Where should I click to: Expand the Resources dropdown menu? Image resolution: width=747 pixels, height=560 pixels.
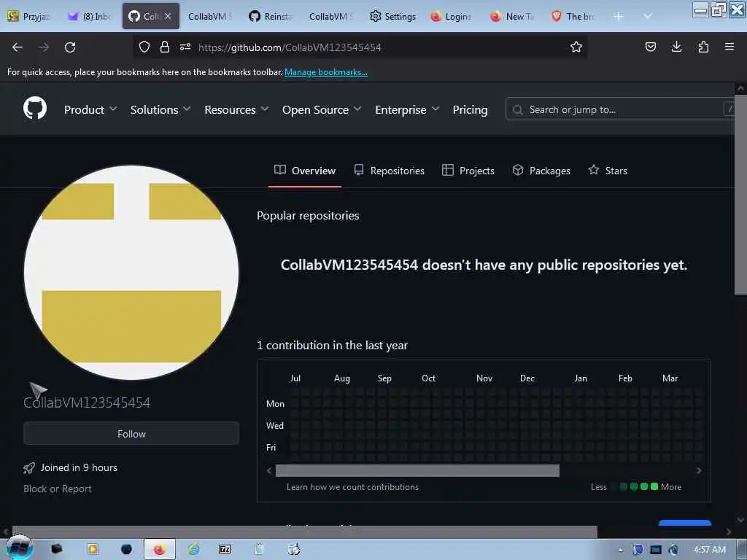coord(236,109)
